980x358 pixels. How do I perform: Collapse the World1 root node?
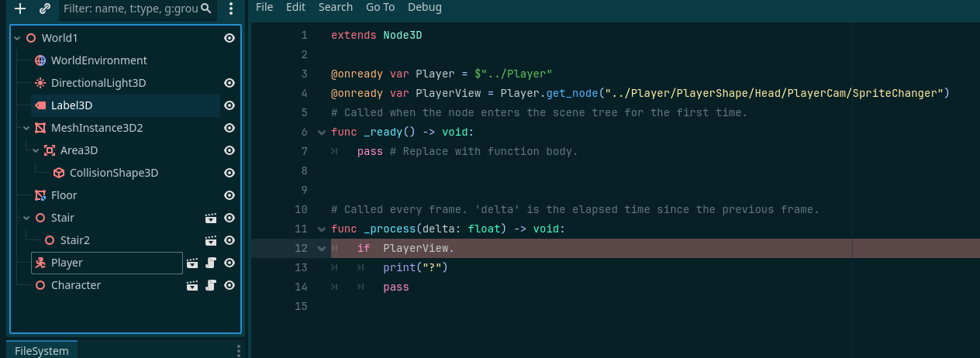click(x=17, y=38)
